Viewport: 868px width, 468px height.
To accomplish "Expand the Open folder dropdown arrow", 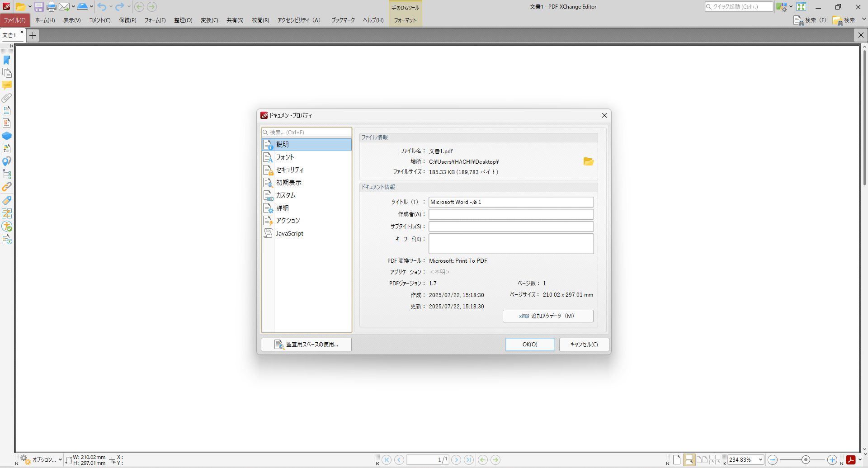I will click(30, 7).
